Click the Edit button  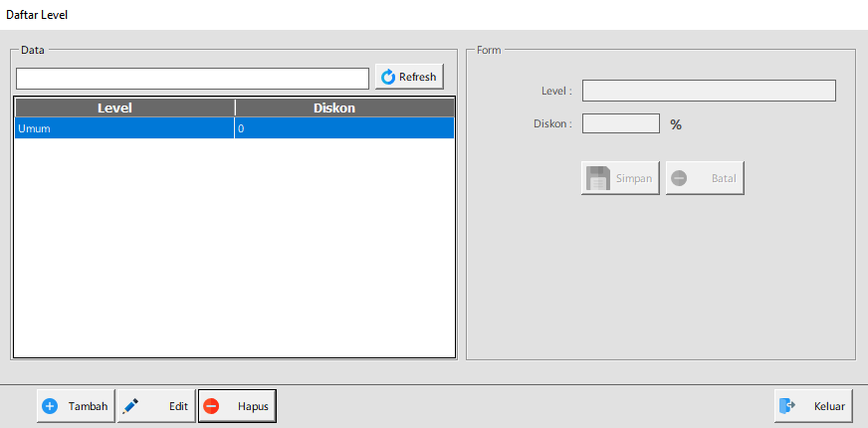click(x=156, y=406)
